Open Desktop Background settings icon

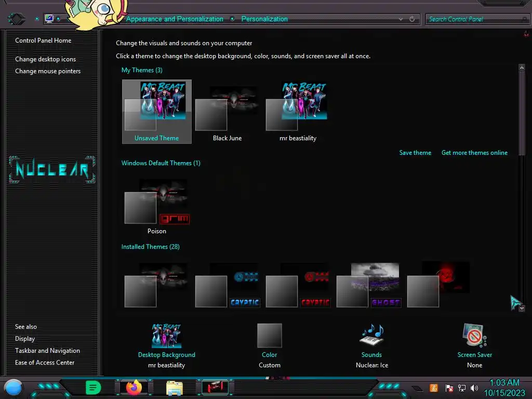(166, 335)
